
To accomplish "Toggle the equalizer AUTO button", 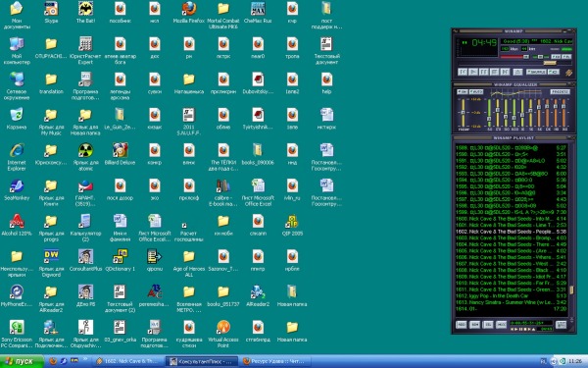I will click(476, 91).
